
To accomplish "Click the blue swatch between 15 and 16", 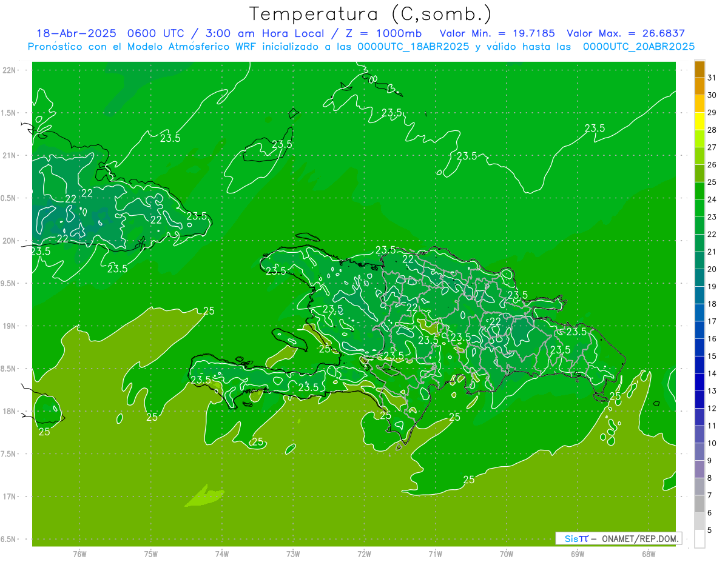I will (699, 347).
